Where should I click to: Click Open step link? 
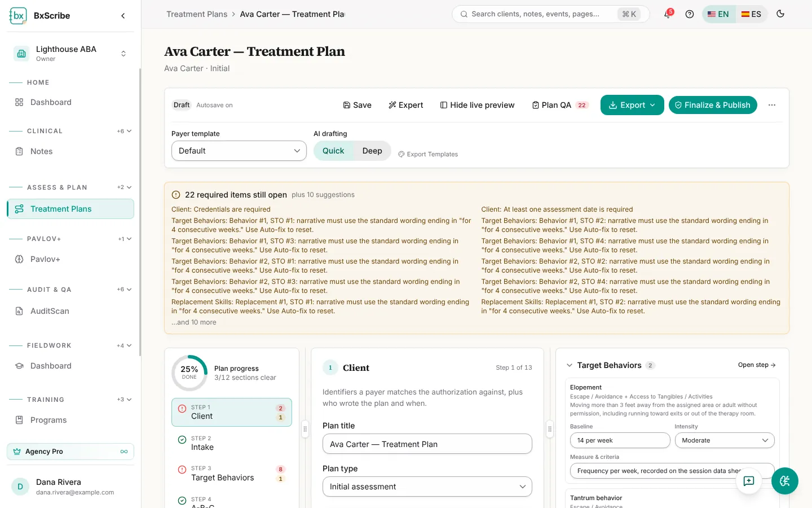pos(757,365)
